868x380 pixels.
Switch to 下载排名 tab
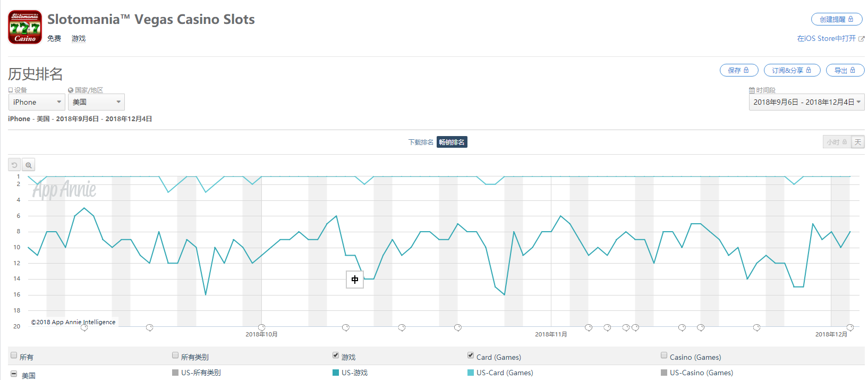pyautogui.click(x=421, y=142)
